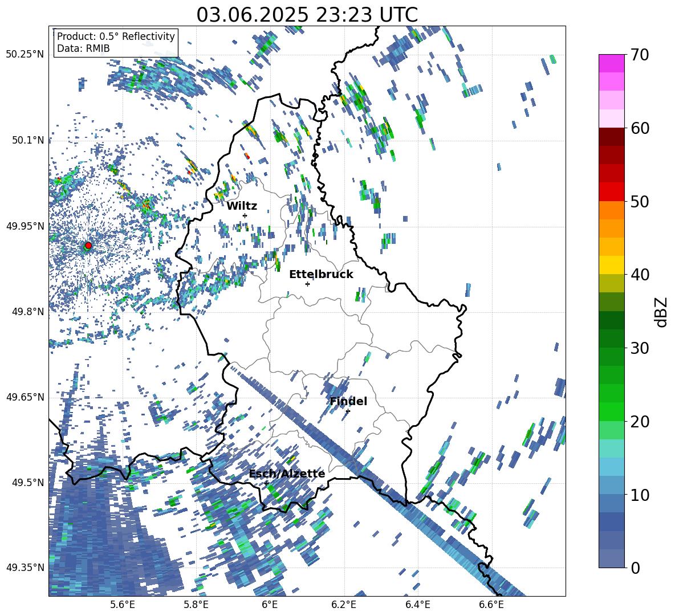Click the 49.5°N latitude label
The height and width of the screenshot is (616, 675).
coord(27,483)
